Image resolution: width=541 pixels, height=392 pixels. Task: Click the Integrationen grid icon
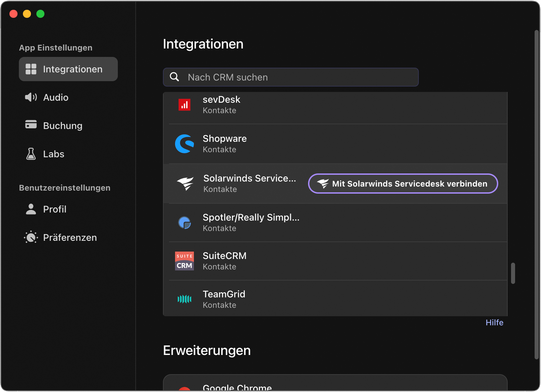31,69
